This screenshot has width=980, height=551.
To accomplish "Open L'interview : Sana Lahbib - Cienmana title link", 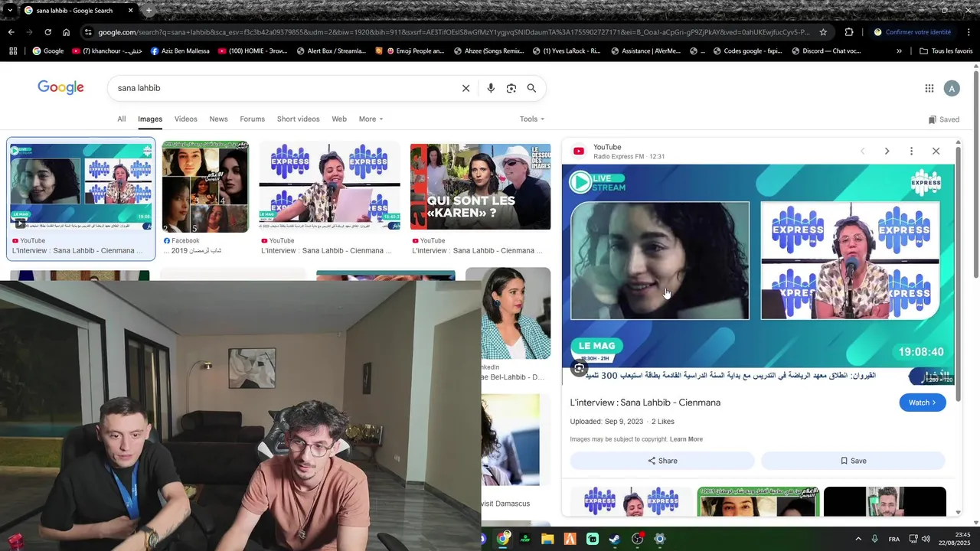I will 645,403.
